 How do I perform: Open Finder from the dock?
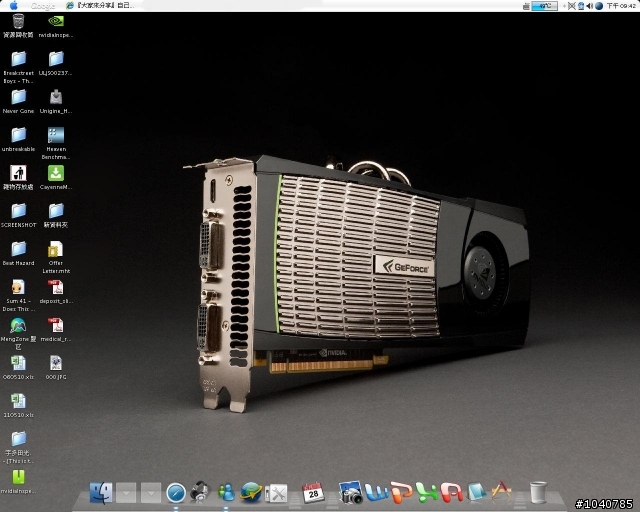tap(101, 492)
